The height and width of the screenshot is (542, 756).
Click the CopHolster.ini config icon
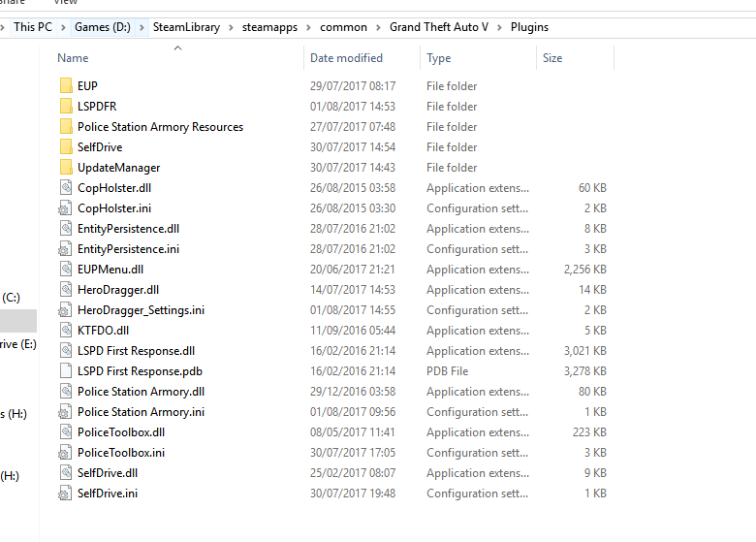[65, 208]
